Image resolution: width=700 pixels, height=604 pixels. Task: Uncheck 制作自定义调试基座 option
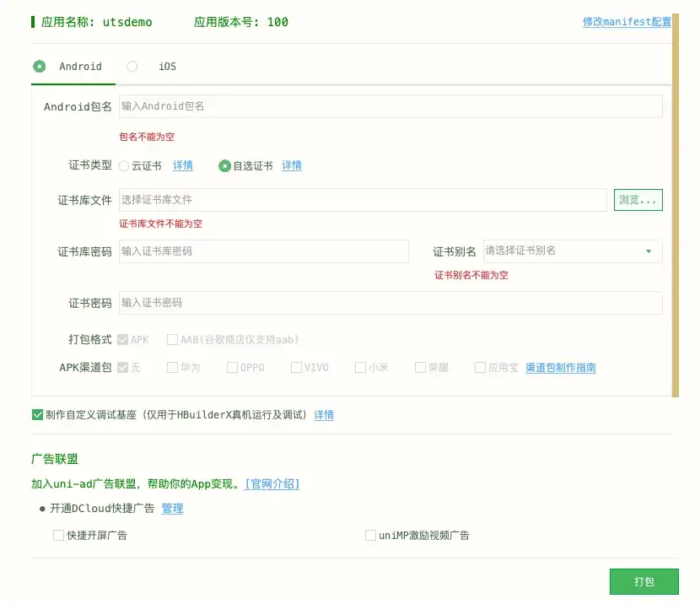tap(36, 414)
